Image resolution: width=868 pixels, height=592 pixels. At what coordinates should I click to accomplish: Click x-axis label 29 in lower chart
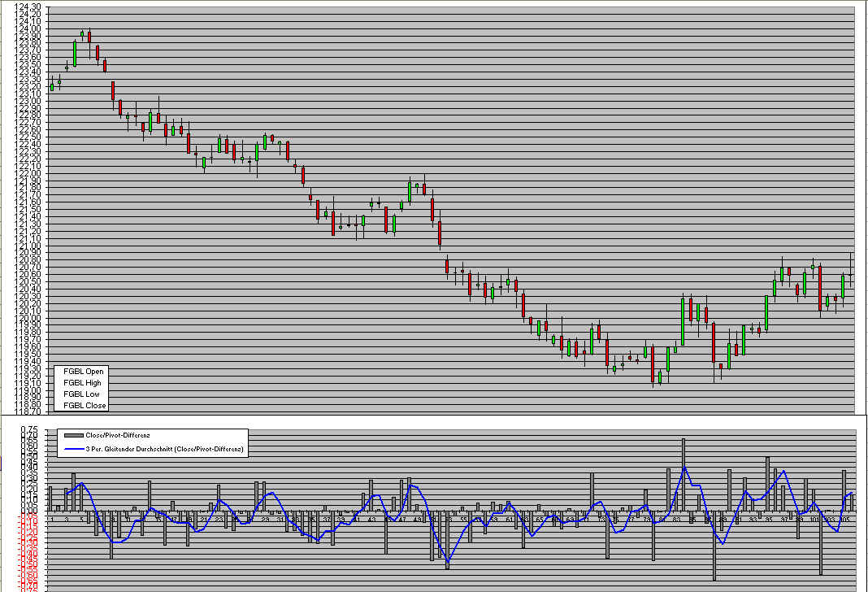coord(265,520)
